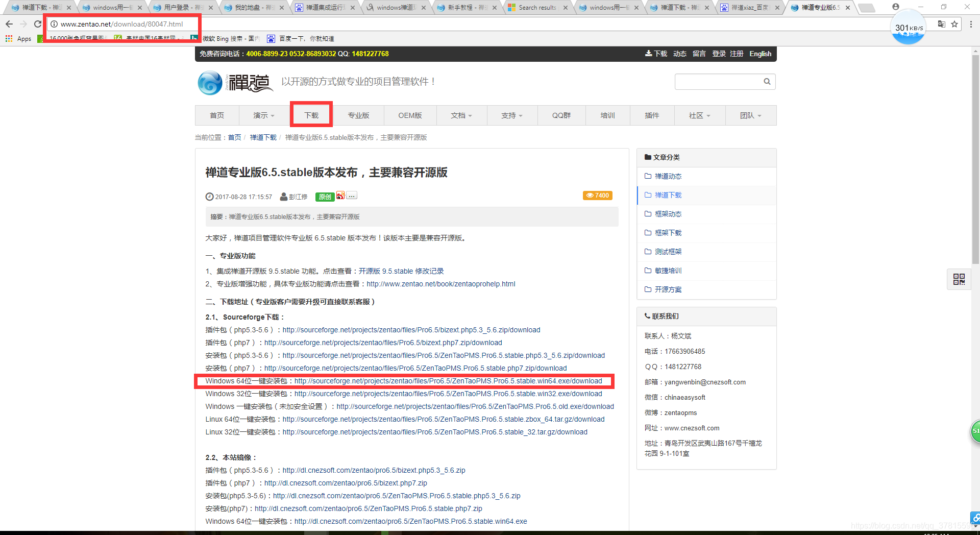Open the 敏捷培训 category in the sidebar
Image resolution: width=980 pixels, height=535 pixels.
click(x=706, y=271)
